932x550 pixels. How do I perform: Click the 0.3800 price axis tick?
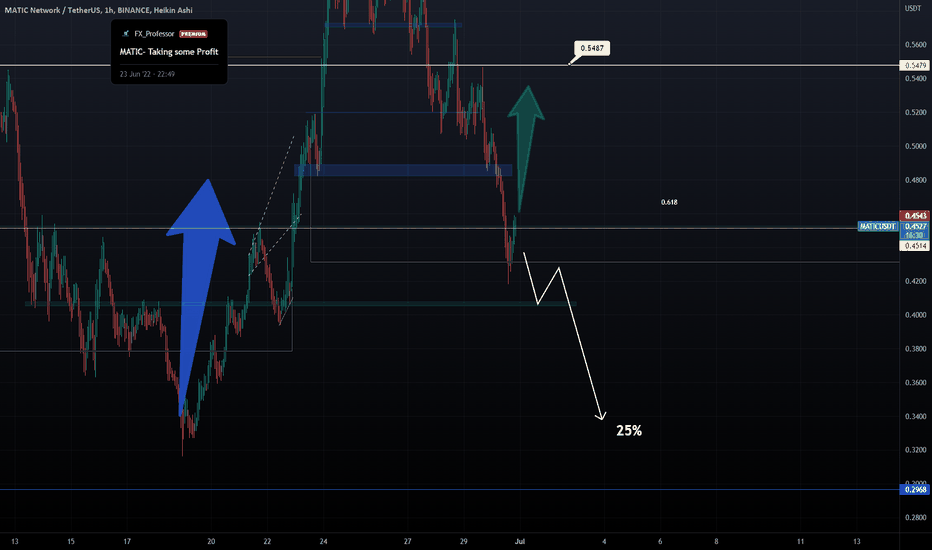tap(915, 349)
